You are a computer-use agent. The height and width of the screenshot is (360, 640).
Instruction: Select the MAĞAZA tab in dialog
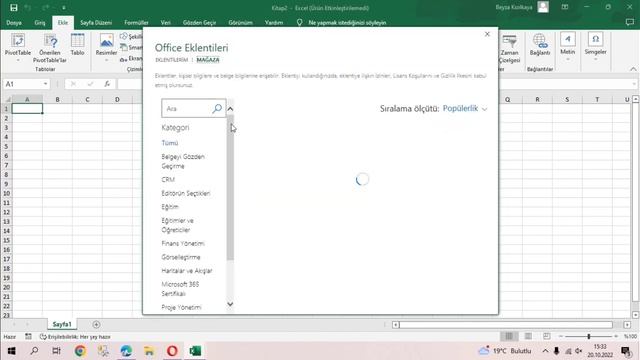pyautogui.click(x=208, y=60)
